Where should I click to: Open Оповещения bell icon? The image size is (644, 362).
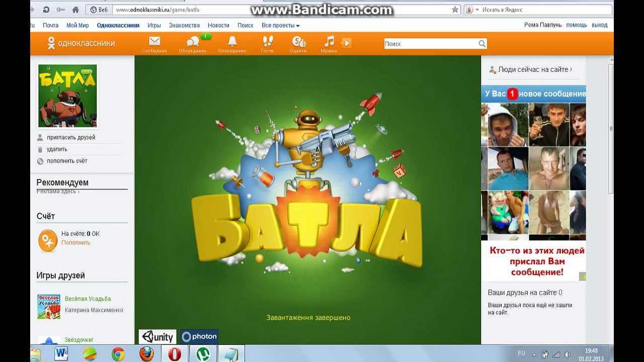point(232,42)
